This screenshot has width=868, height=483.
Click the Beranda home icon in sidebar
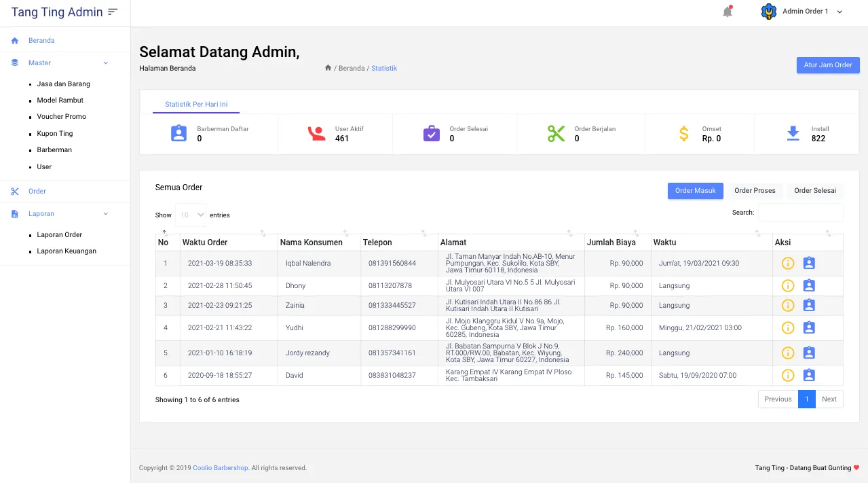pyautogui.click(x=15, y=41)
